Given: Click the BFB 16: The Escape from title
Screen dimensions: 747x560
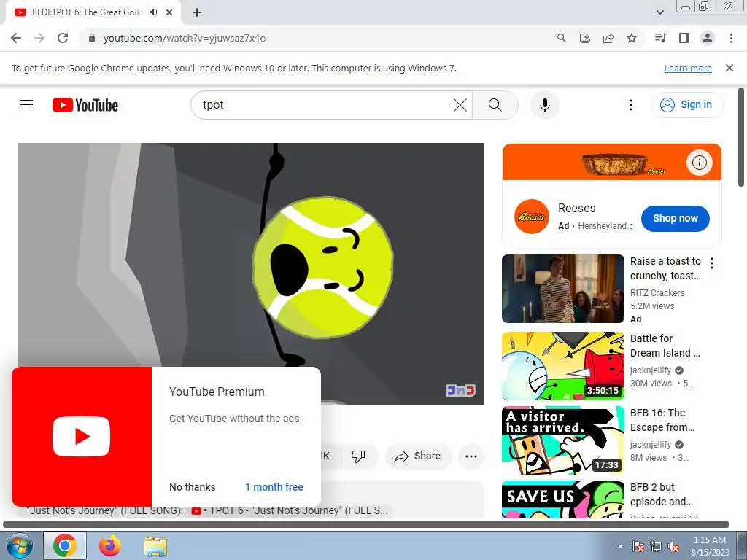Looking at the screenshot, I should pyautogui.click(x=662, y=420).
